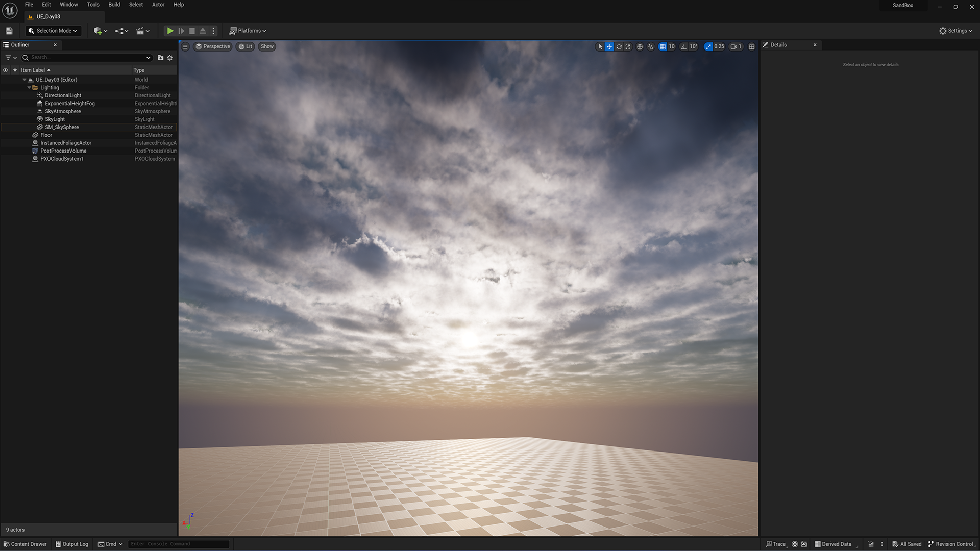Open the Platforms dropdown
Viewport: 980px width, 551px height.
pos(248,31)
